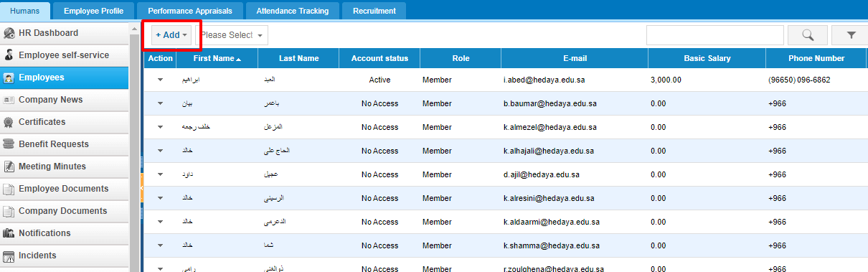This screenshot has width=868, height=272.
Task: Select the Employee self-service person icon
Action: tap(9, 56)
